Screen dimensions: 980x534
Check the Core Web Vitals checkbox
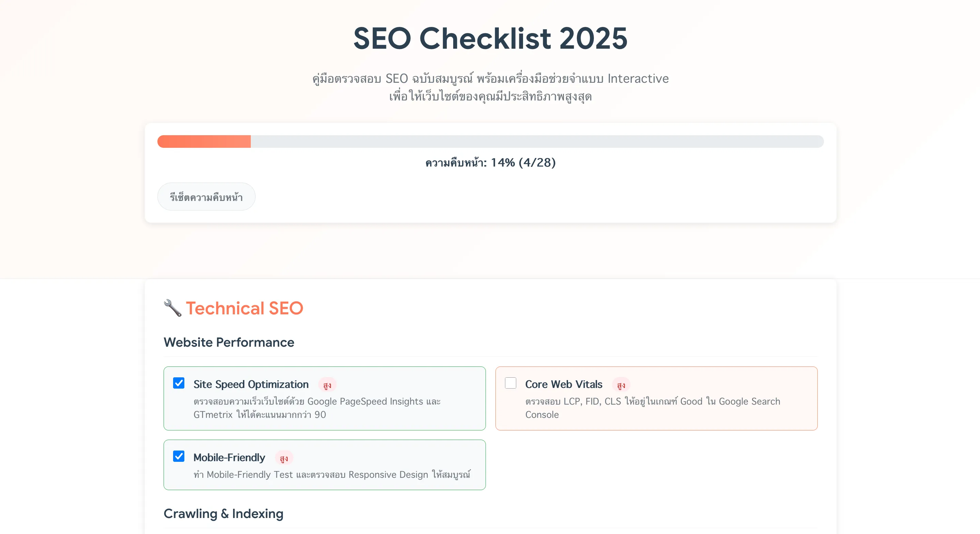pos(510,383)
